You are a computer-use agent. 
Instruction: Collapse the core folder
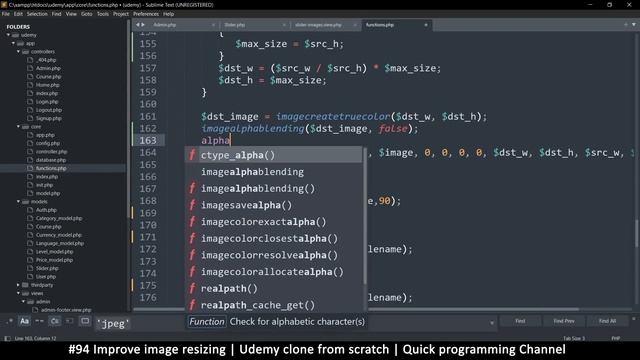pos(18,127)
